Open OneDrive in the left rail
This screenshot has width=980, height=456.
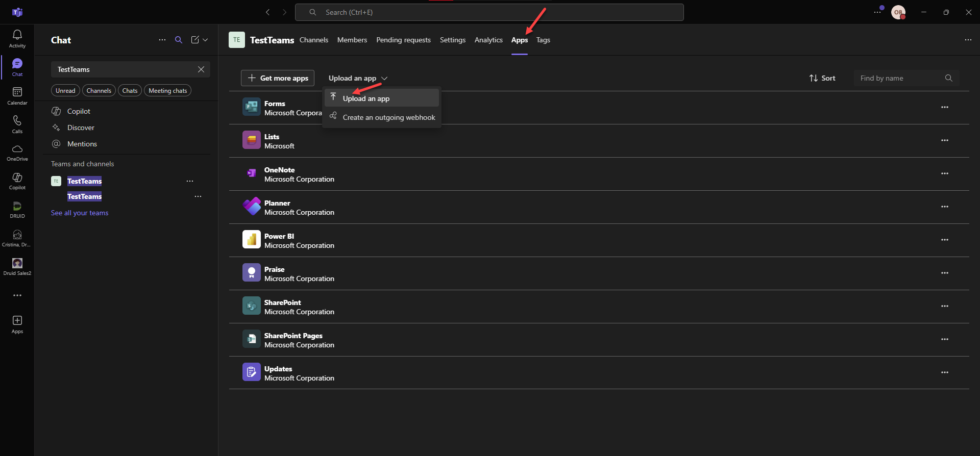(17, 153)
